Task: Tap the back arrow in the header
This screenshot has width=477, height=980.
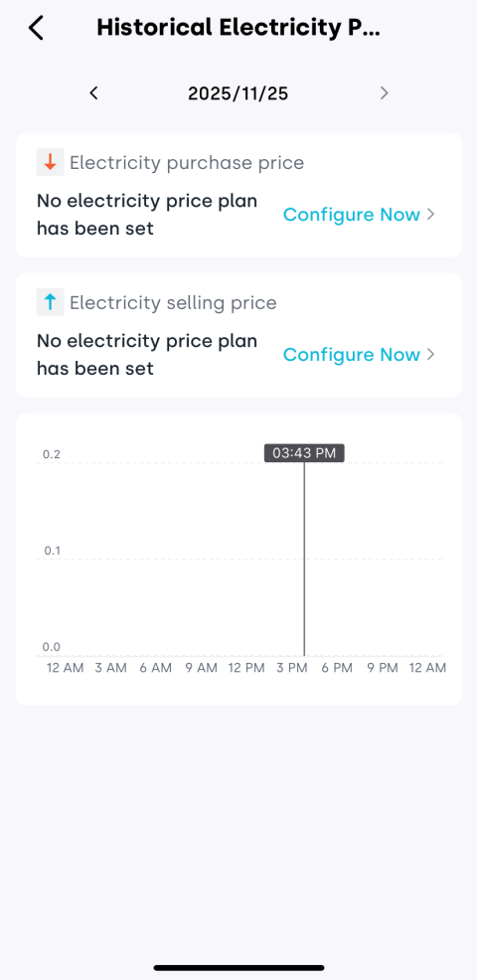Action: pos(36,28)
